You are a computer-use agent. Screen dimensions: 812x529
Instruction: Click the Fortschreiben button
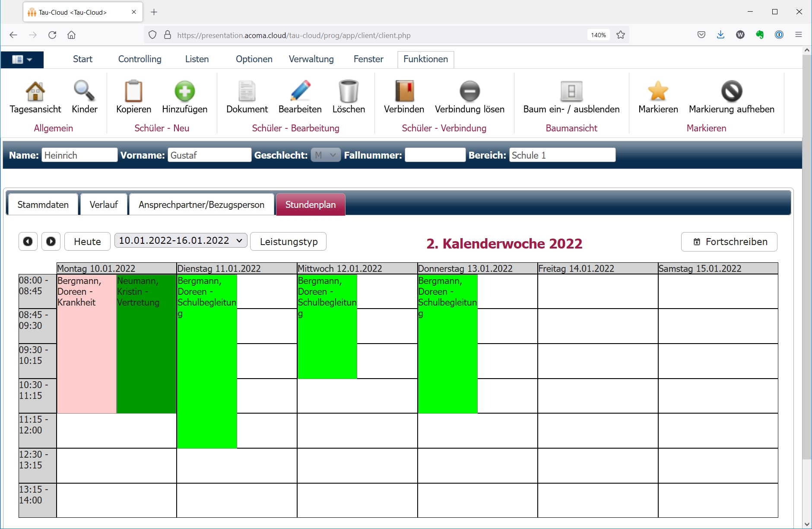(x=729, y=242)
